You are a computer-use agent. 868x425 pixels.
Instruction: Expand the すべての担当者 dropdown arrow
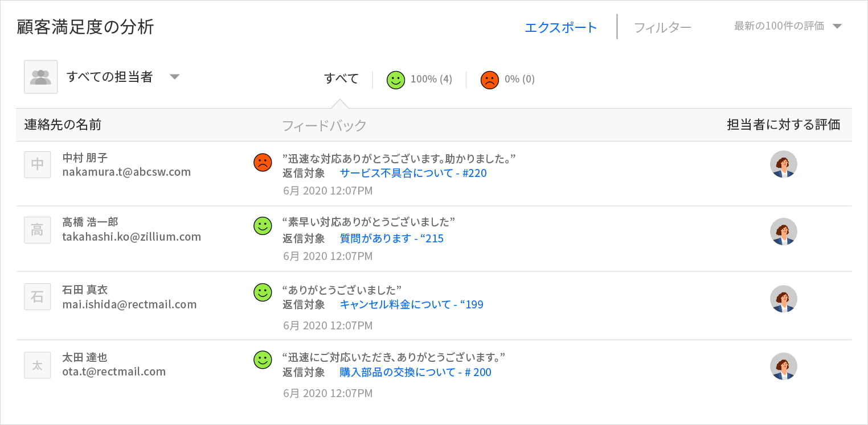tap(175, 77)
